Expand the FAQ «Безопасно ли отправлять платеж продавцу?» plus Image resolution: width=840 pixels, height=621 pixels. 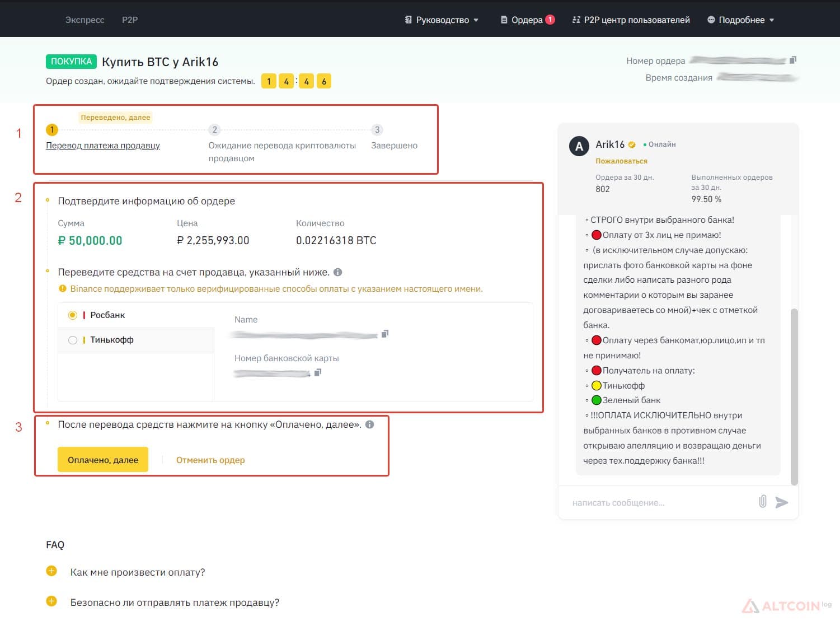(51, 601)
